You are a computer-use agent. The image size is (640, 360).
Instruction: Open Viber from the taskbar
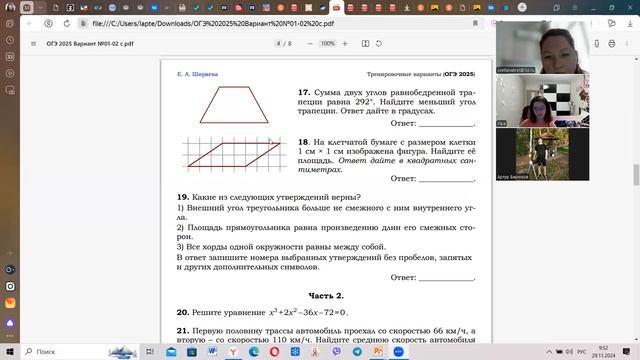pos(336,351)
